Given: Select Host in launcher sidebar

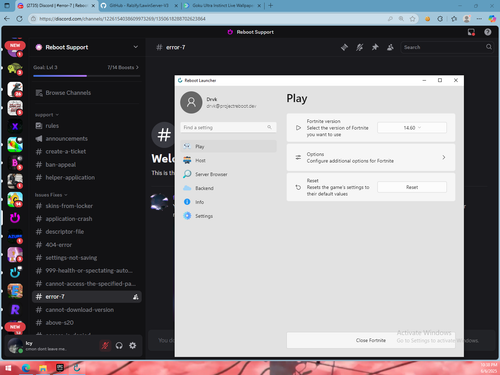Looking at the screenshot, I should (228, 160).
